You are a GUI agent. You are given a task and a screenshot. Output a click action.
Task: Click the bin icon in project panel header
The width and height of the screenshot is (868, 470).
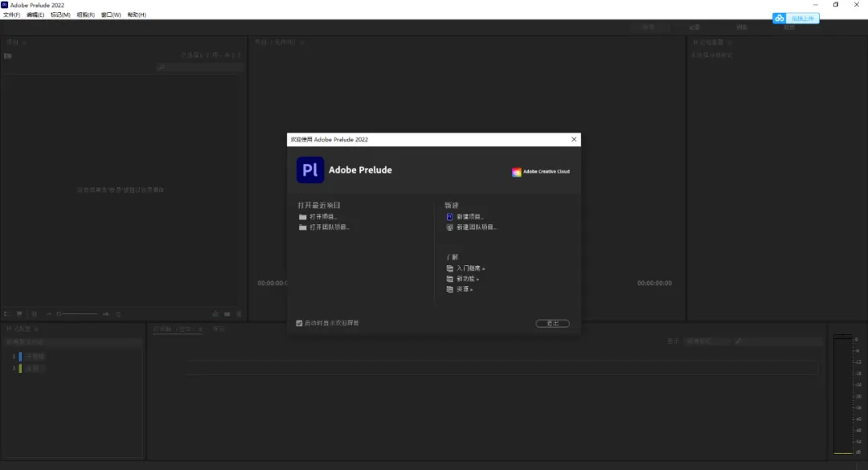coord(8,56)
